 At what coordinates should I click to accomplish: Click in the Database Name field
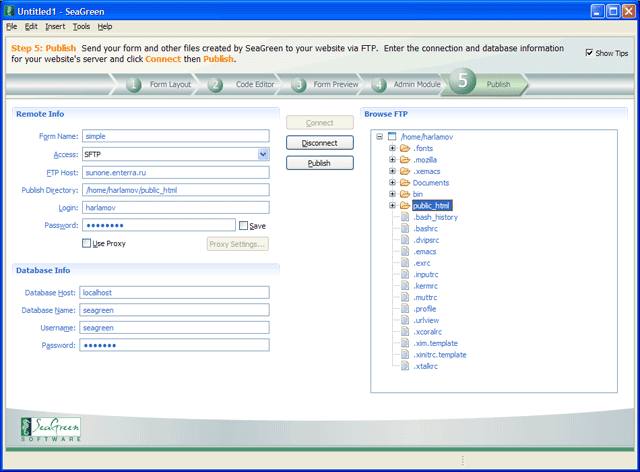[174, 310]
